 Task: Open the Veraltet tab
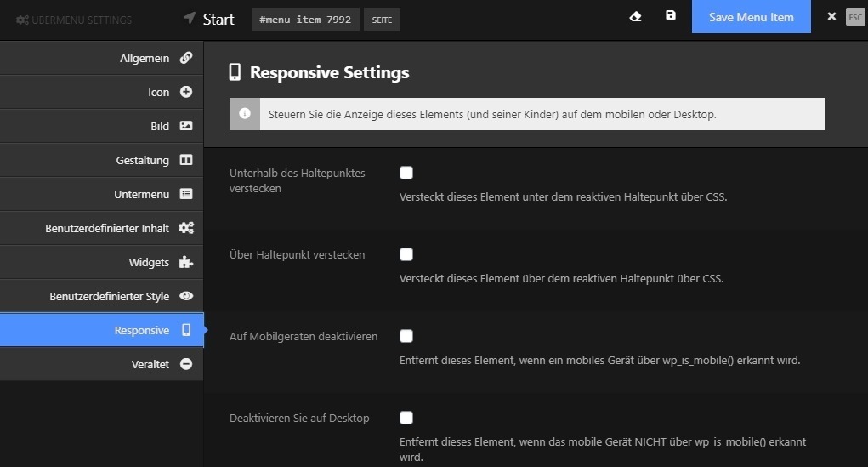[101, 364]
